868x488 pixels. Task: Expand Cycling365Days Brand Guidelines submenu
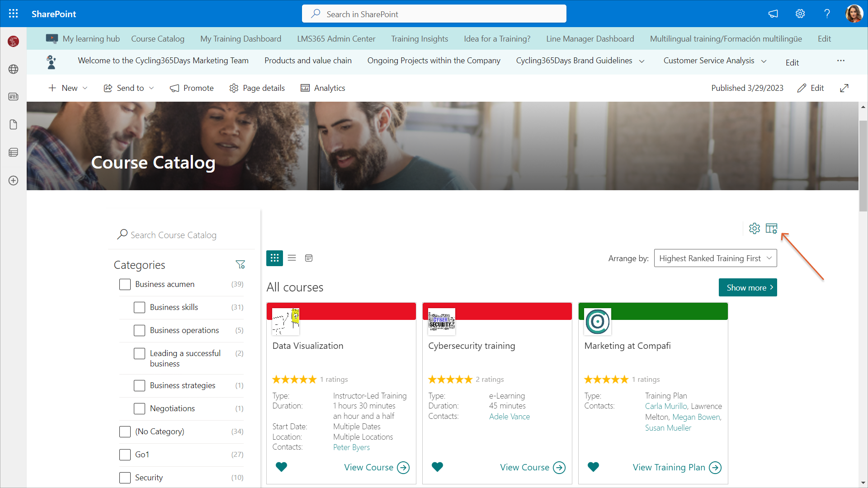(x=642, y=61)
